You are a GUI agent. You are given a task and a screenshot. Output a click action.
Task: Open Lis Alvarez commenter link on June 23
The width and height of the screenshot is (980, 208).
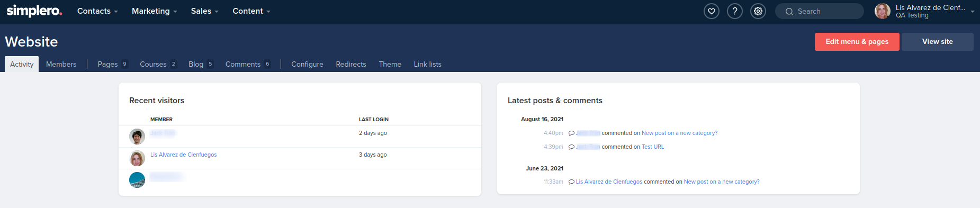coord(609,182)
